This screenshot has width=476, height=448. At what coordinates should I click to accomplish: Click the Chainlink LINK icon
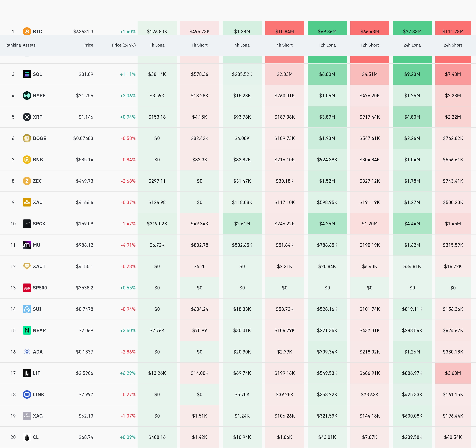pyautogui.click(x=27, y=394)
